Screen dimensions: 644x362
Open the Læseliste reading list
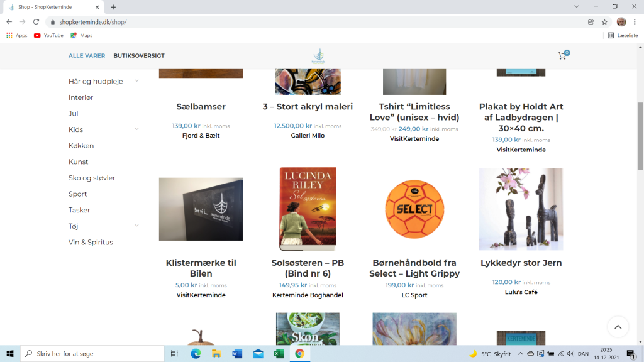tap(623, 35)
